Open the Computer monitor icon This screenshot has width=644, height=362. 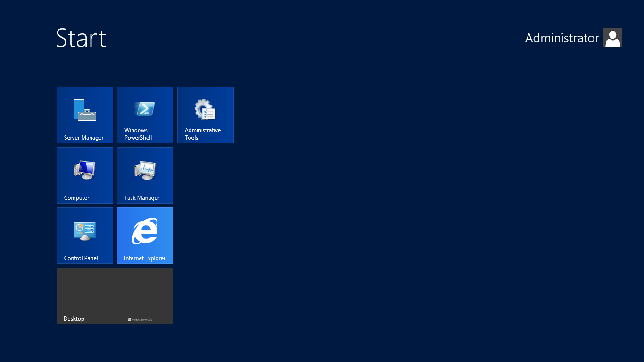(x=85, y=170)
